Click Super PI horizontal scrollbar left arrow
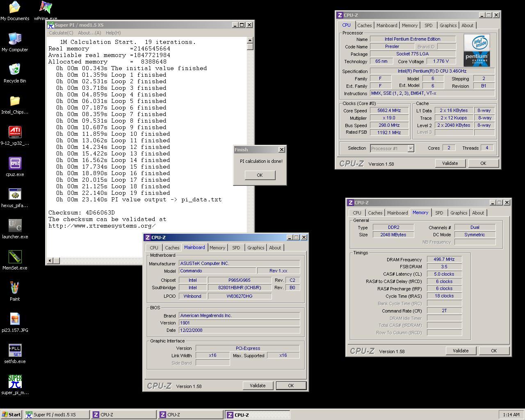The width and height of the screenshot is (525, 420). [x=50, y=260]
